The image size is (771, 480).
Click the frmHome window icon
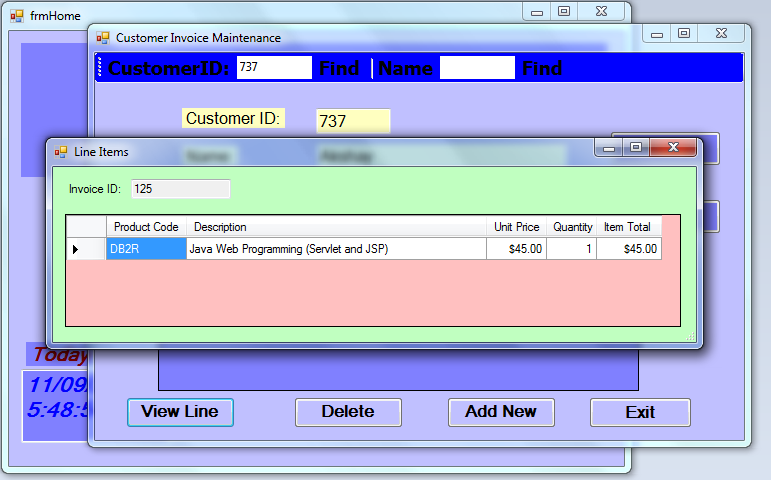click(17, 16)
